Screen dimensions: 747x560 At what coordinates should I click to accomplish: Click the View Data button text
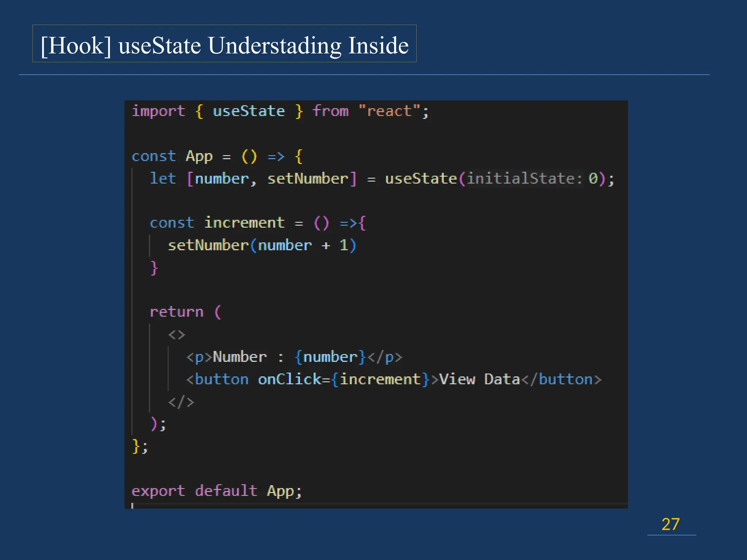[479, 380]
